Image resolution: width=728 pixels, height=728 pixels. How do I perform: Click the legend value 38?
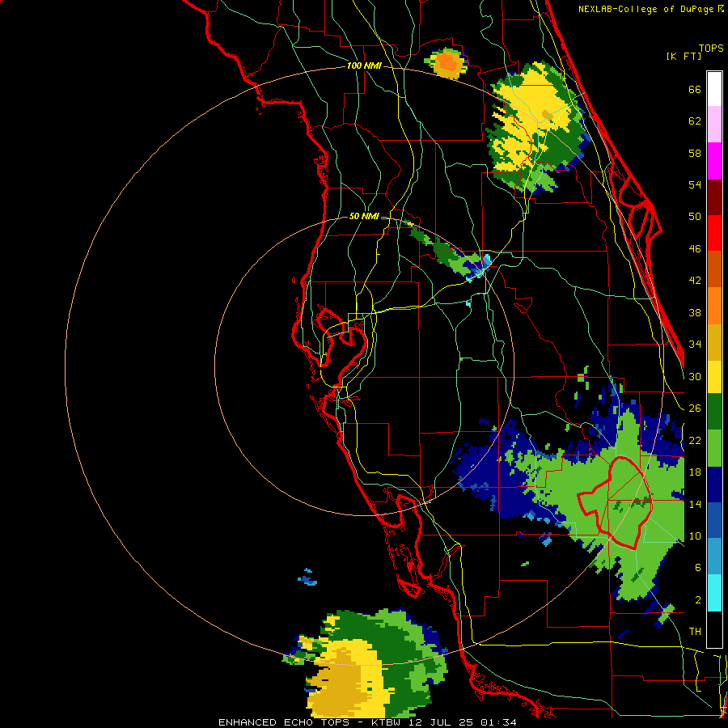695,312
